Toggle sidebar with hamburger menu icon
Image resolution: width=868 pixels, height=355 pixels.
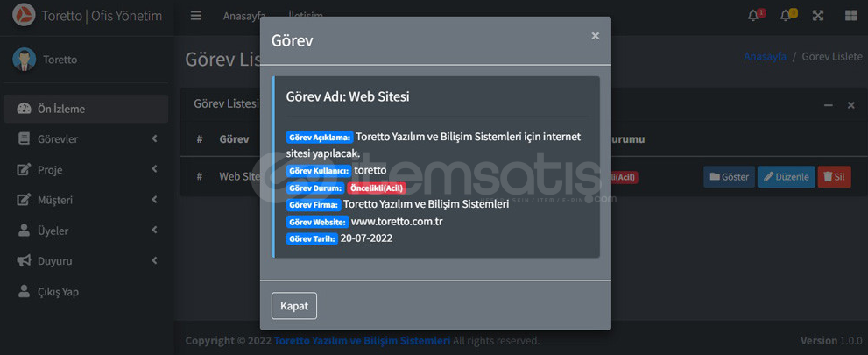196,16
